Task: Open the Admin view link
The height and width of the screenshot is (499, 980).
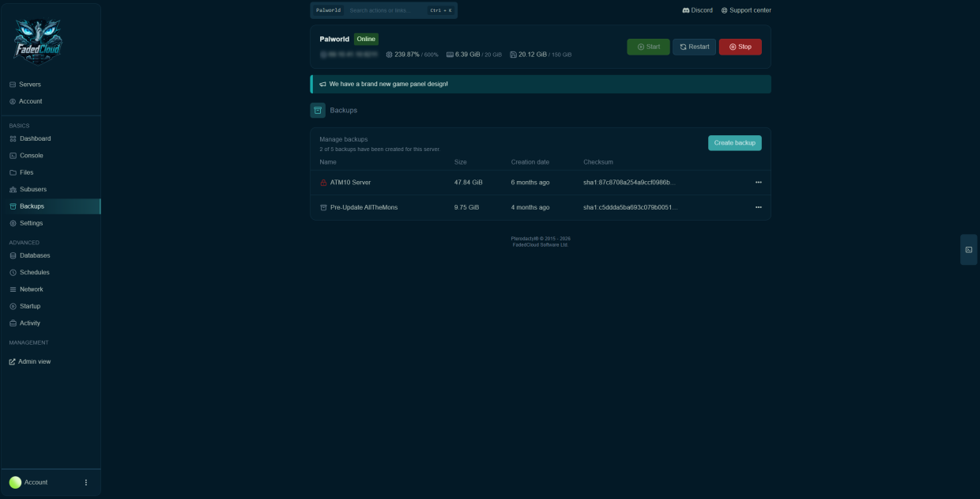Action: [x=30, y=361]
